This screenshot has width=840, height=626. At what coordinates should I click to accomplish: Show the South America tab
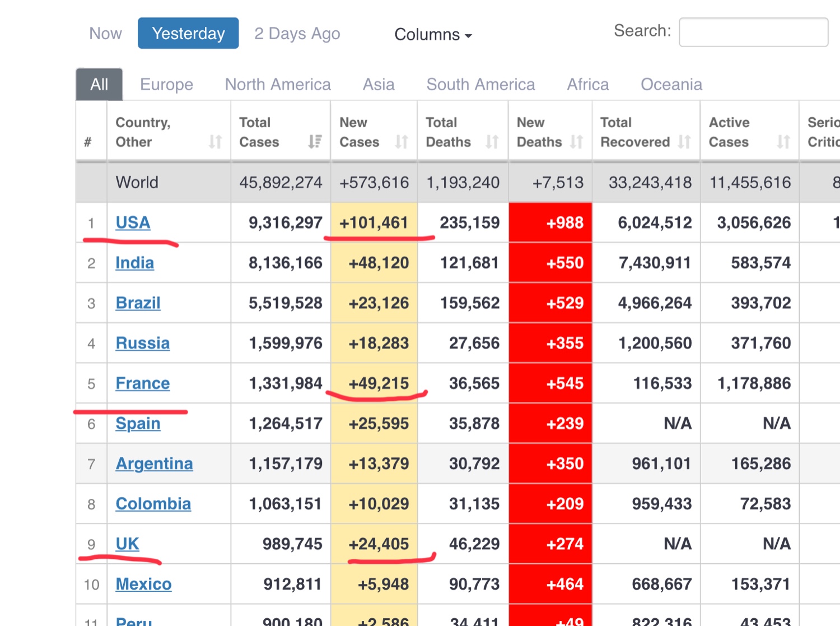[480, 85]
